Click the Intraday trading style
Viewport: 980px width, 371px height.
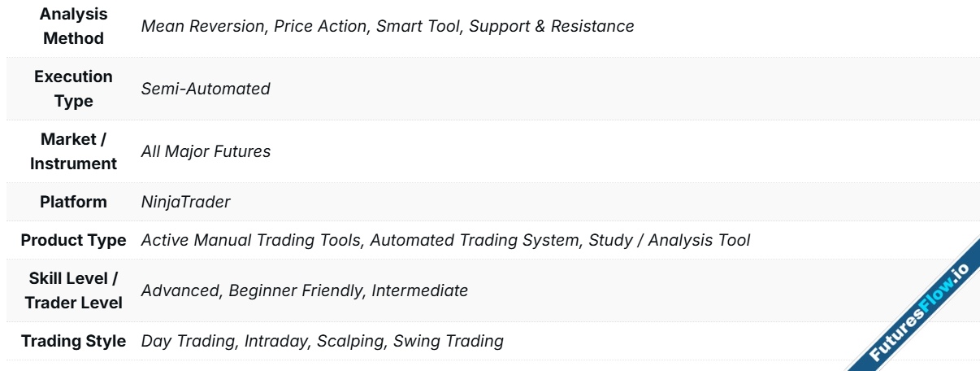pyautogui.click(x=276, y=341)
